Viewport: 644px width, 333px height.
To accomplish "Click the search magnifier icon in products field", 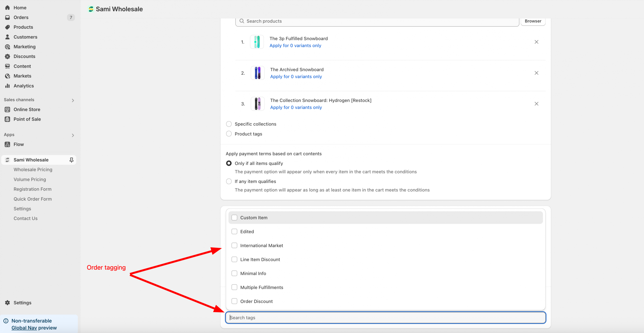I will pos(242,21).
